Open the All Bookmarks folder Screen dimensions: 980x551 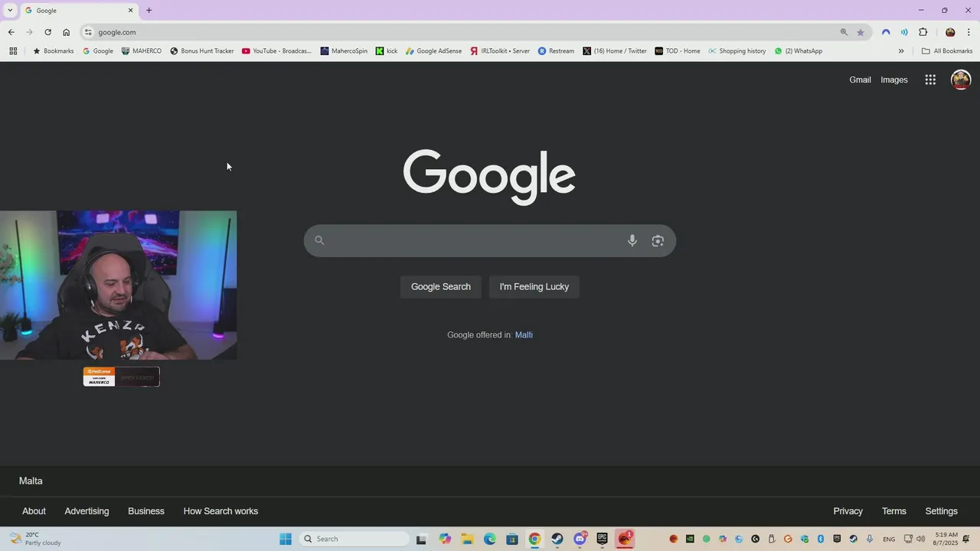click(947, 51)
